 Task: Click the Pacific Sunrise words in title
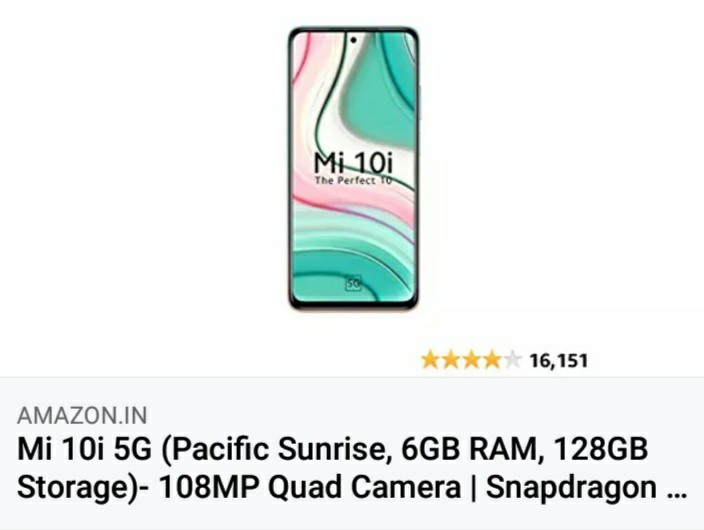[x=277, y=450]
